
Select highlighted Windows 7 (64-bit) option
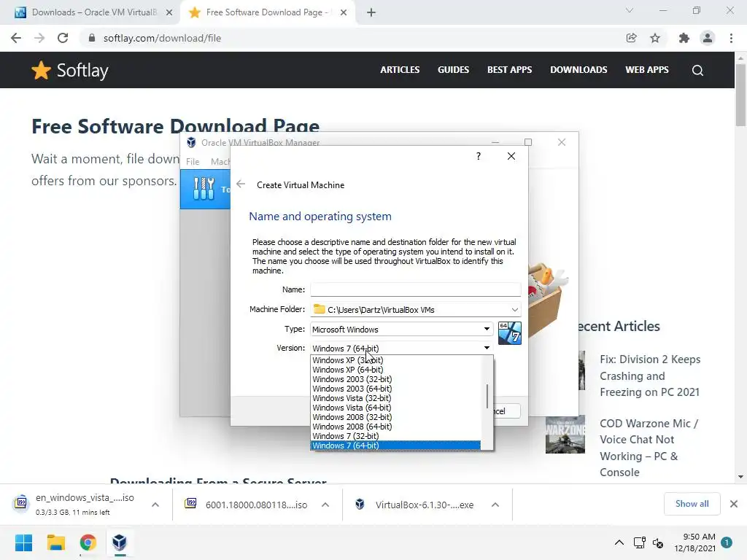point(395,446)
